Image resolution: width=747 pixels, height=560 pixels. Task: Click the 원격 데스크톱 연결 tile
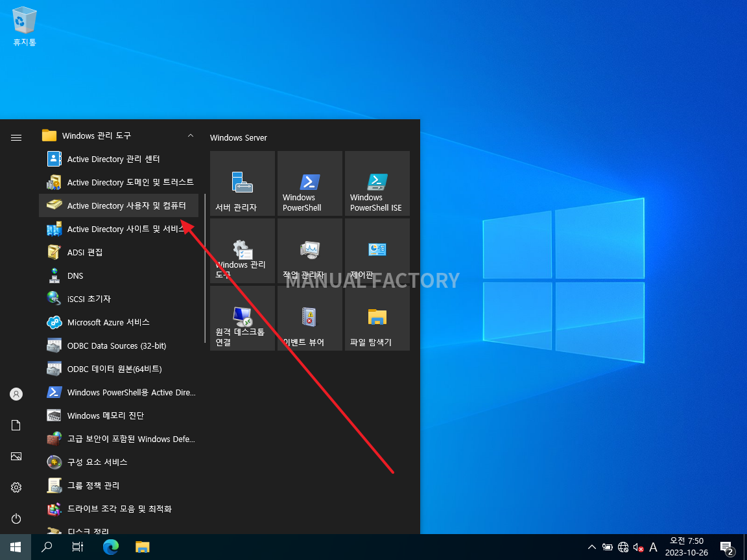[243, 318]
